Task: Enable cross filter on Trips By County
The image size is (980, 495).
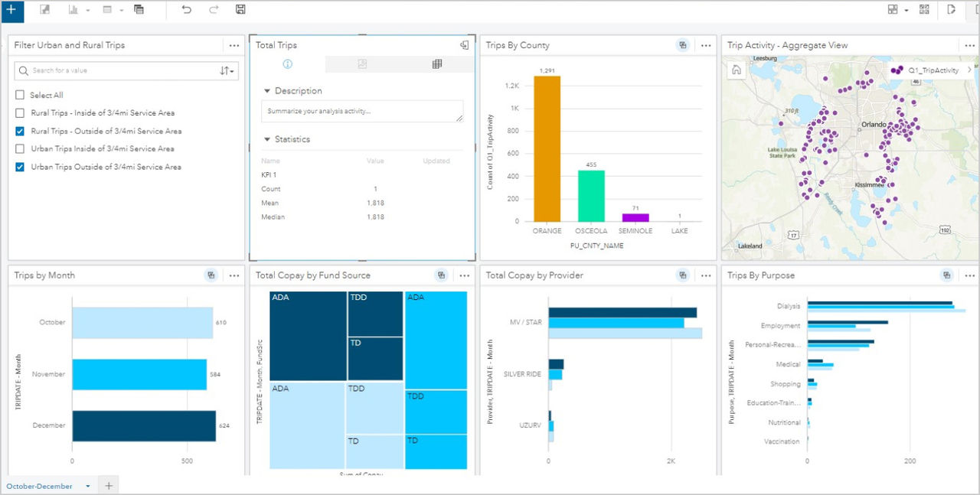Action: [683, 45]
